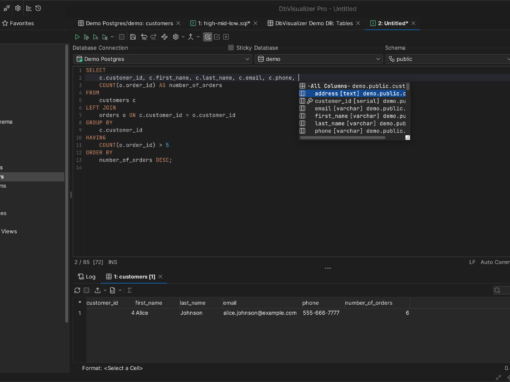Image resolution: width=510 pixels, height=382 pixels.
Task: Click the hexagon tools icon in the top-left bar
Action: [x=18, y=8]
